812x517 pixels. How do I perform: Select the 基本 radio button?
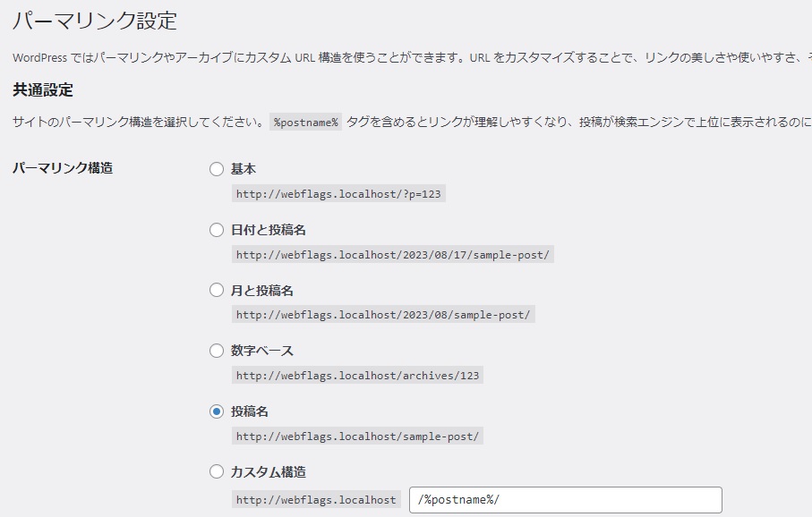pyautogui.click(x=216, y=169)
